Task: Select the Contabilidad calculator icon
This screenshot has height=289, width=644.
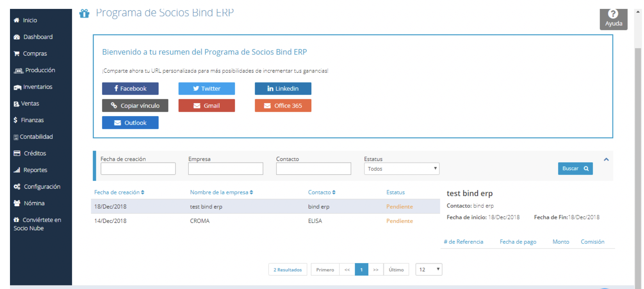Action: point(16,137)
